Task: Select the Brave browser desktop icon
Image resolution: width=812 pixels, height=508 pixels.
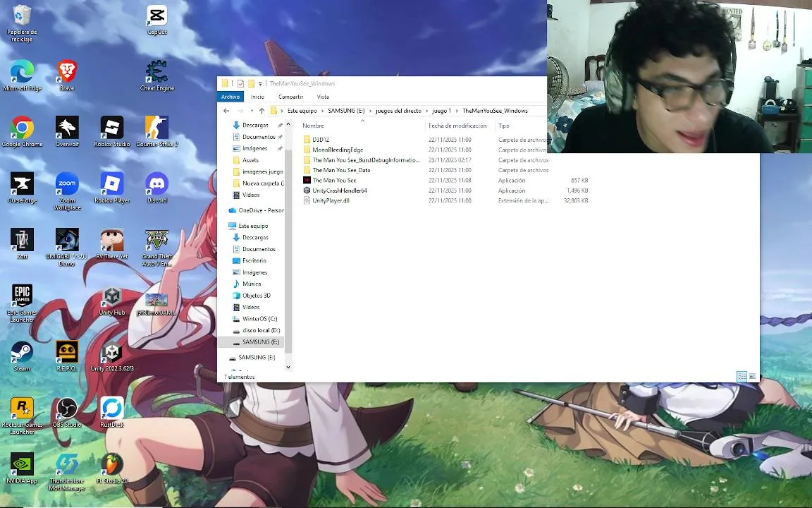Action: [x=67, y=75]
